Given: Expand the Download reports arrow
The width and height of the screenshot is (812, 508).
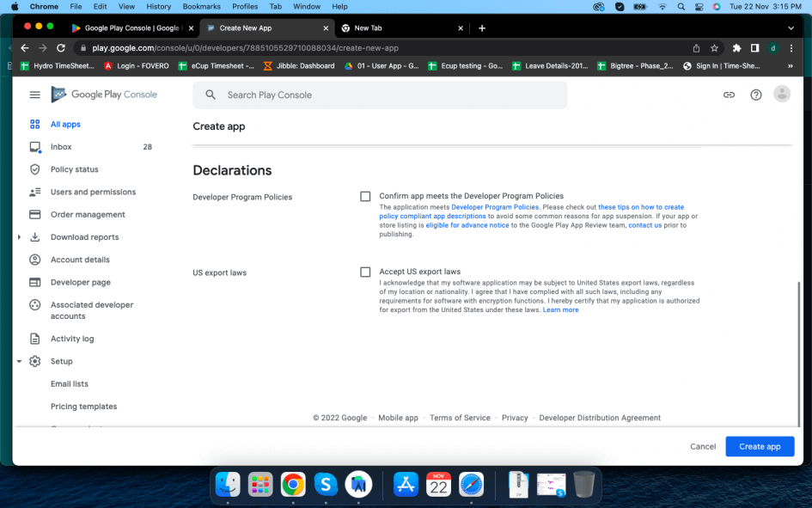Looking at the screenshot, I should pyautogui.click(x=19, y=237).
